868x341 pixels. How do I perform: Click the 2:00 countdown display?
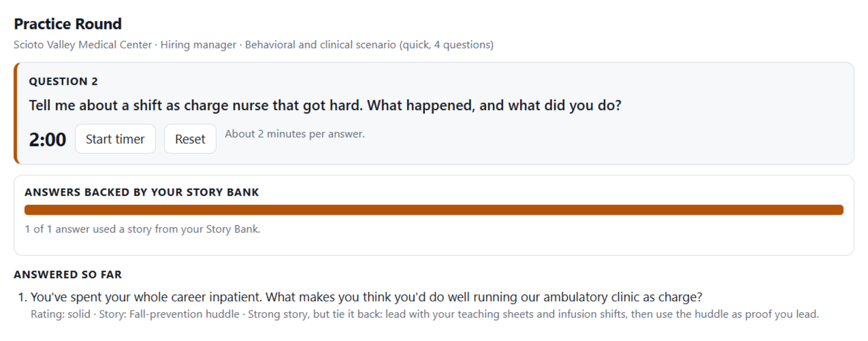(47, 139)
